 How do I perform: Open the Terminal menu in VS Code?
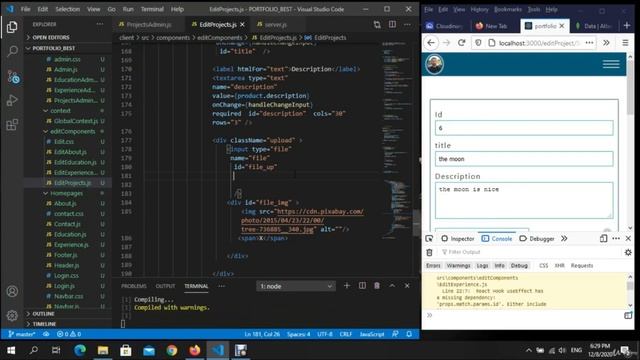pyautogui.click(x=152, y=9)
